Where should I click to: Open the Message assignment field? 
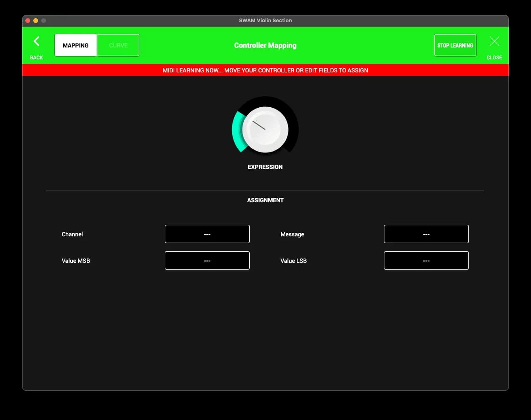tap(426, 234)
